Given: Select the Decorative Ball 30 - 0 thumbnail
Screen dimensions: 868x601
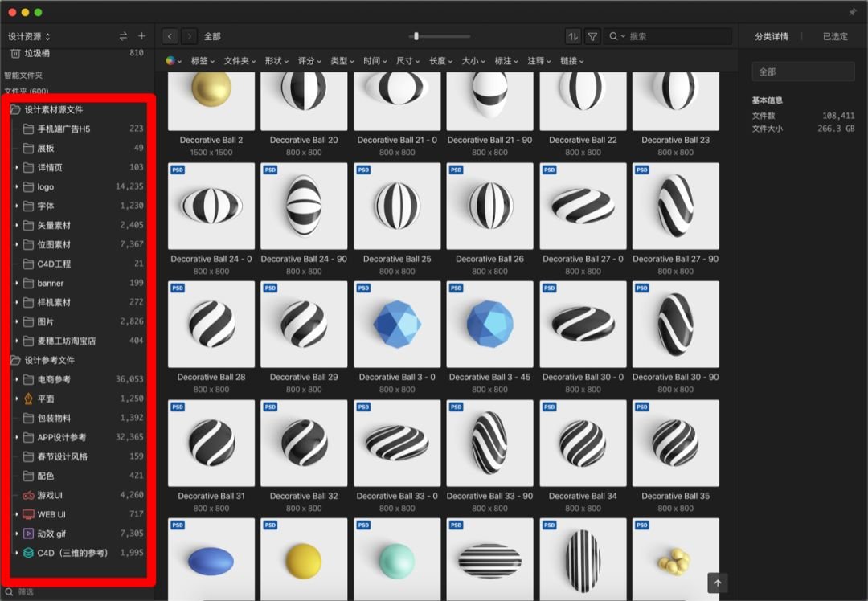Looking at the screenshot, I should pyautogui.click(x=583, y=325).
